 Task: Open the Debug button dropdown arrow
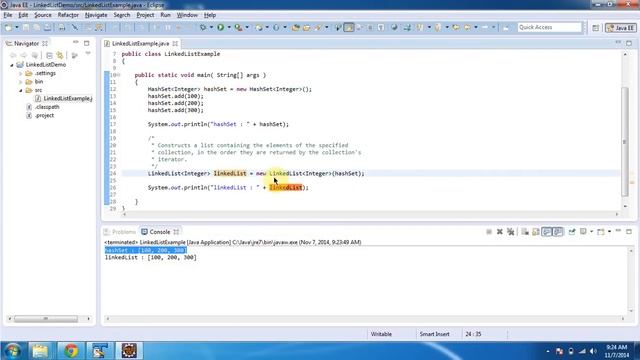coord(211,27)
